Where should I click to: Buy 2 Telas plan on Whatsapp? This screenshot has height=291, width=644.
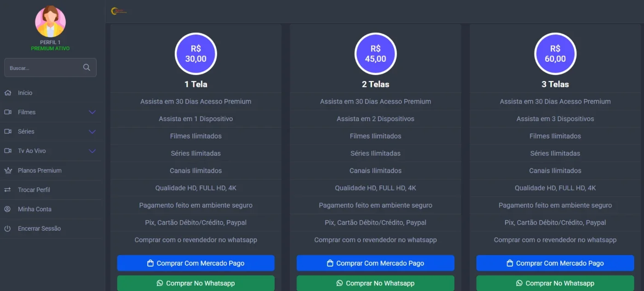[375, 283]
